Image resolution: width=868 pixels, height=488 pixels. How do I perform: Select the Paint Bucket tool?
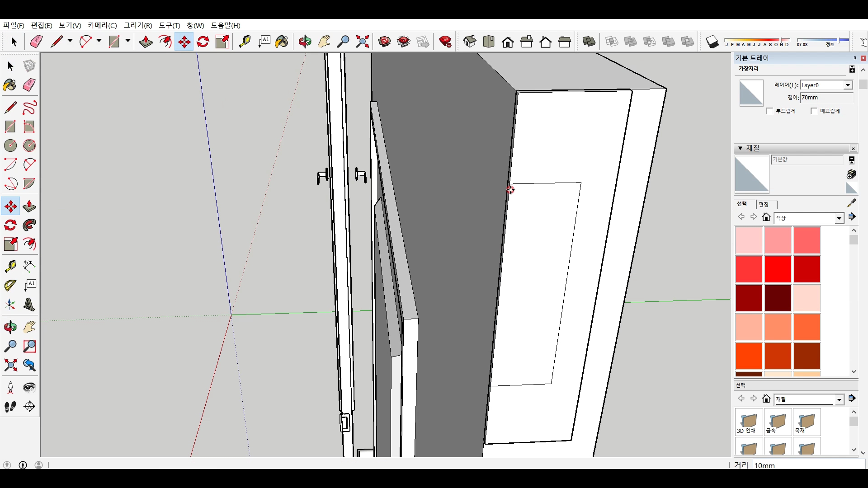click(x=9, y=85)
